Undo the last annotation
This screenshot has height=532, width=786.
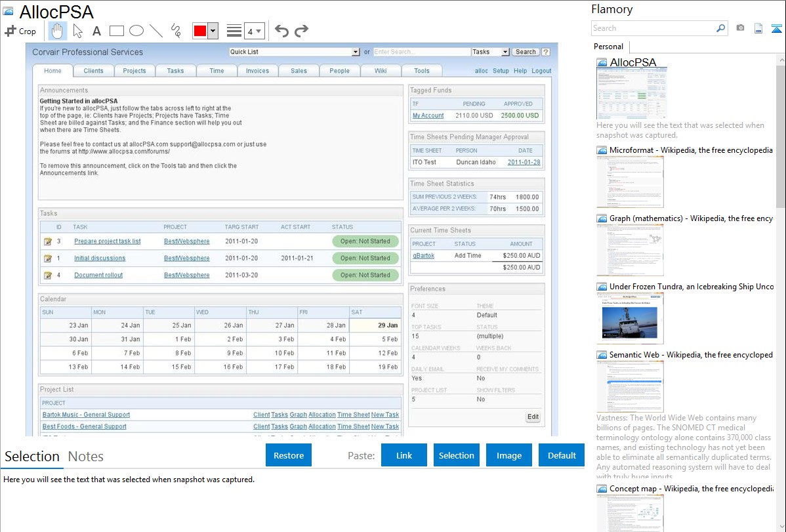(281, 31)
